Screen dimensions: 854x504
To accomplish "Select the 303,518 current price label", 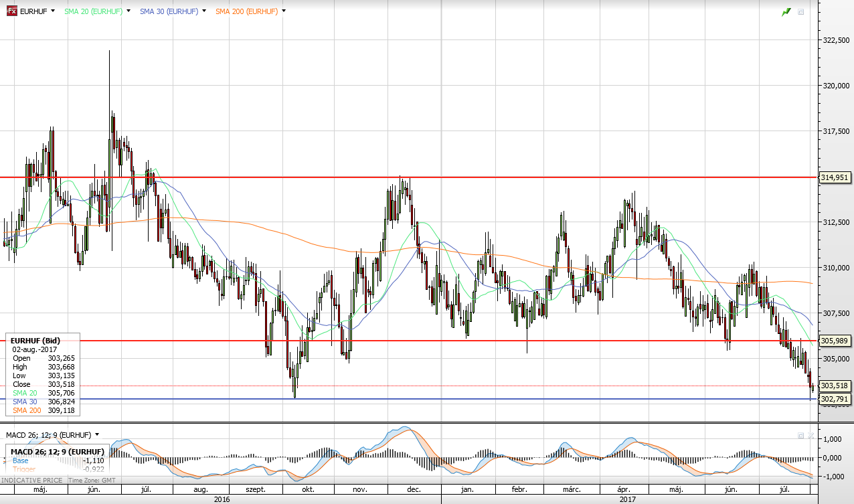I will pyautogui.click(x=835, y=386).
